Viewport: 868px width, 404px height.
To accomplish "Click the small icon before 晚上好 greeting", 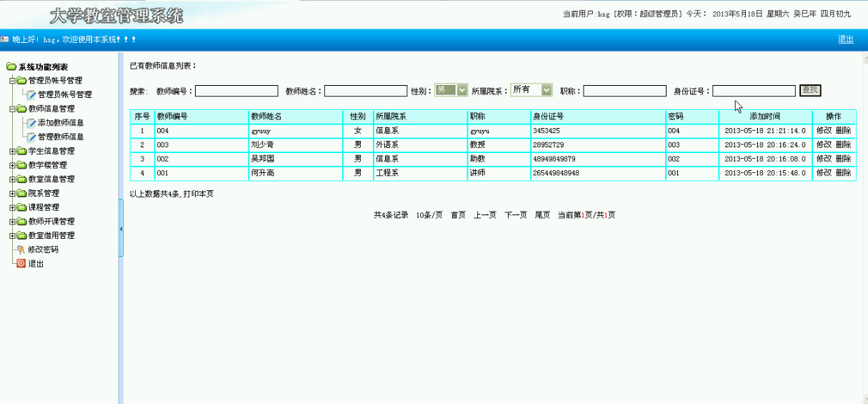I will [x=5, y=39].
